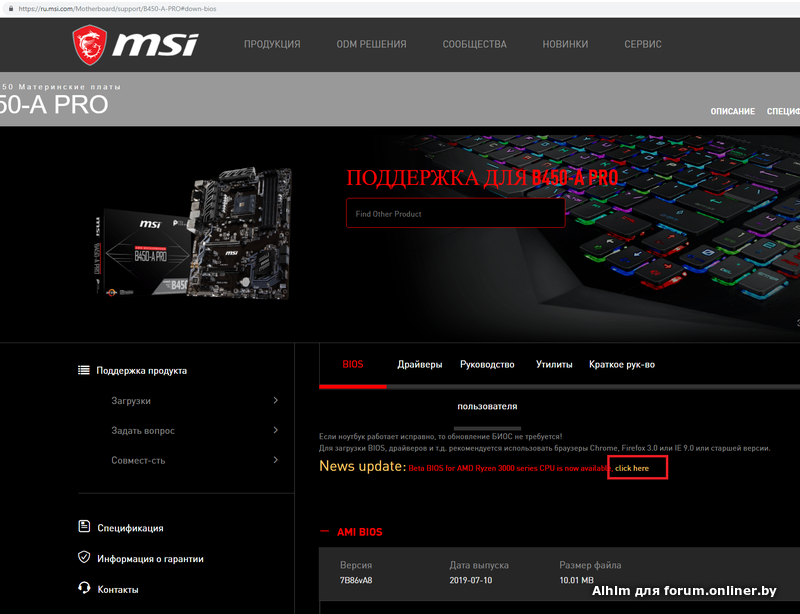Open the СЕРВИС menu
This screenshot has height=614, width=800.
(643, 44)
